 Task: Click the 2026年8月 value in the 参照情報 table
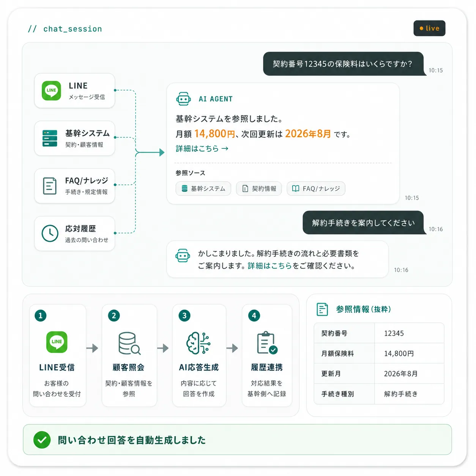[x=401, y=374]
